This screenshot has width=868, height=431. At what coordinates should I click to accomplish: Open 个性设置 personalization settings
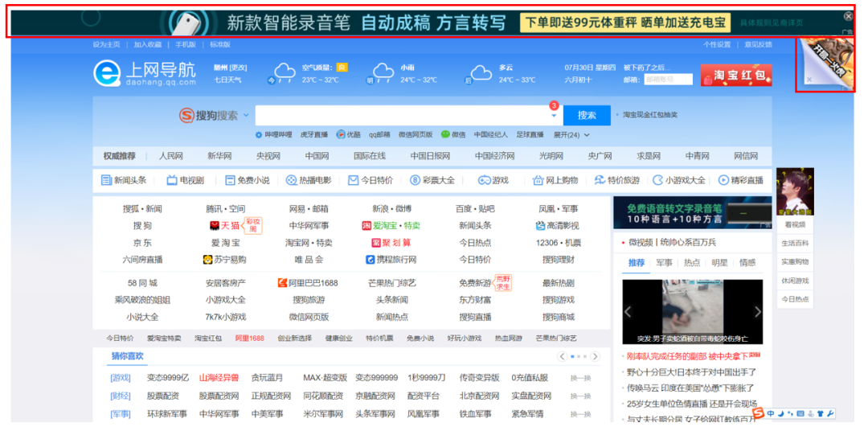tap(717, 44)
